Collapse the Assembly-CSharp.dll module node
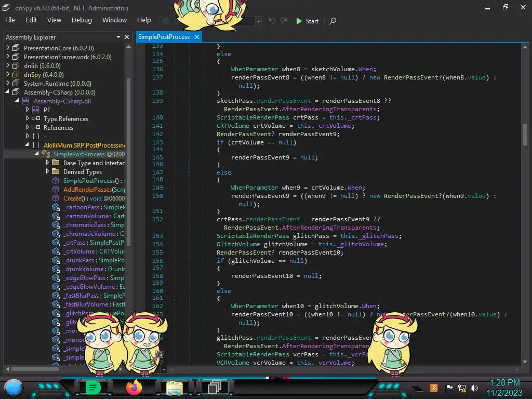The image size is (532, 399). [x=17, y=101]
